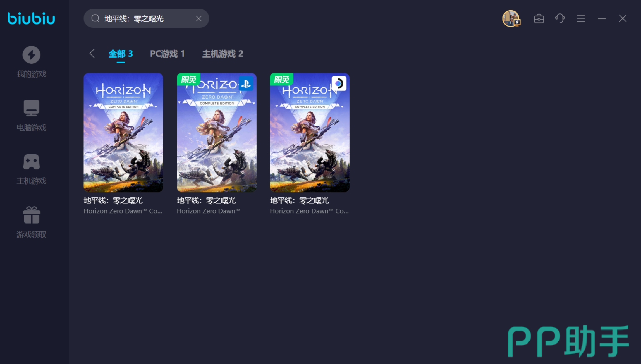Click the toolbox briefcase icon

point(539,19)
